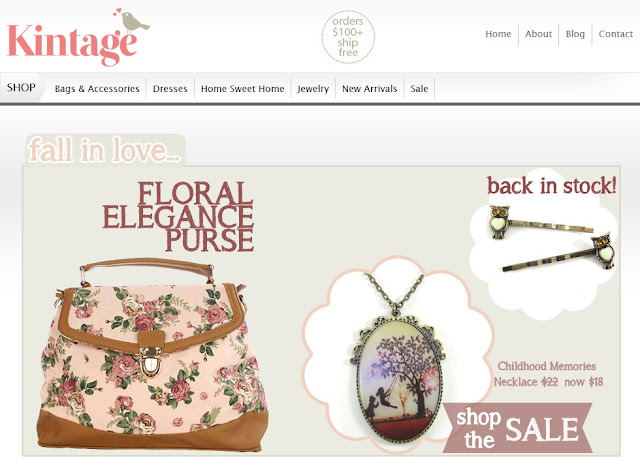
Task: Open the Blog link
Action: (x=575, y=34)
